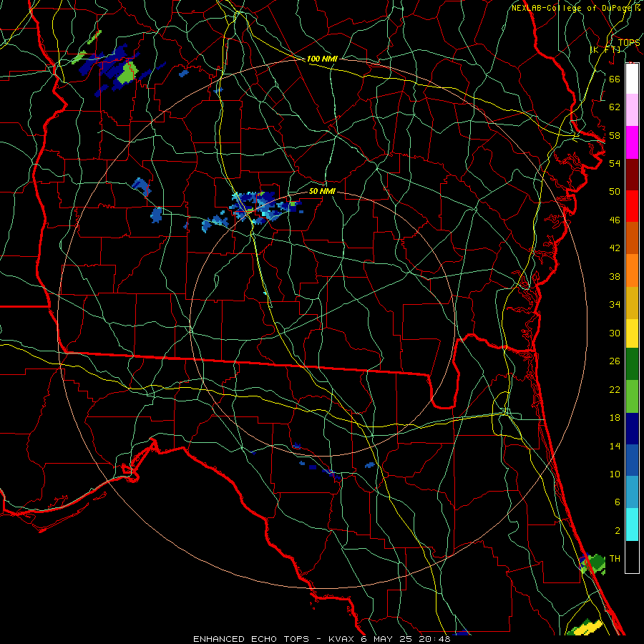Click the dark green echo on the southeast coast
Viewport: 644px width, 644px height.
[597, 562]
